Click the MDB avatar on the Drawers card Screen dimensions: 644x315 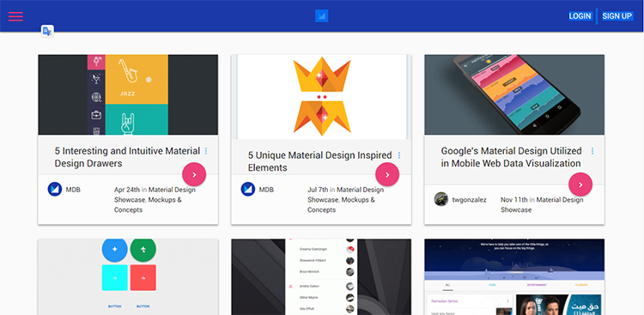pyautogui.click(x=55, y=190)
